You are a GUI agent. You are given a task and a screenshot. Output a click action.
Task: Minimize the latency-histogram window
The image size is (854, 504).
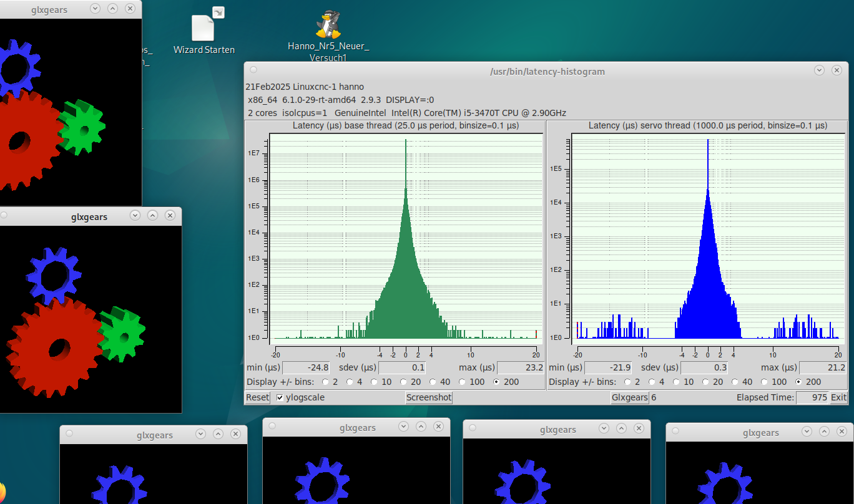[x=820, y=71]
